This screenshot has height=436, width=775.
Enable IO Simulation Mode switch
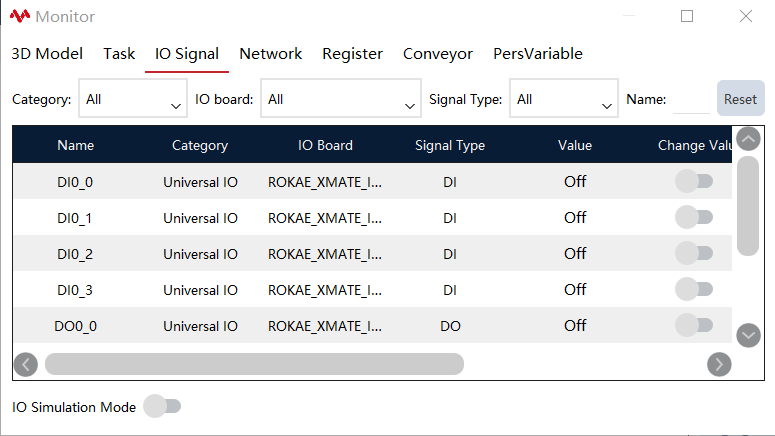coord(162,406)
